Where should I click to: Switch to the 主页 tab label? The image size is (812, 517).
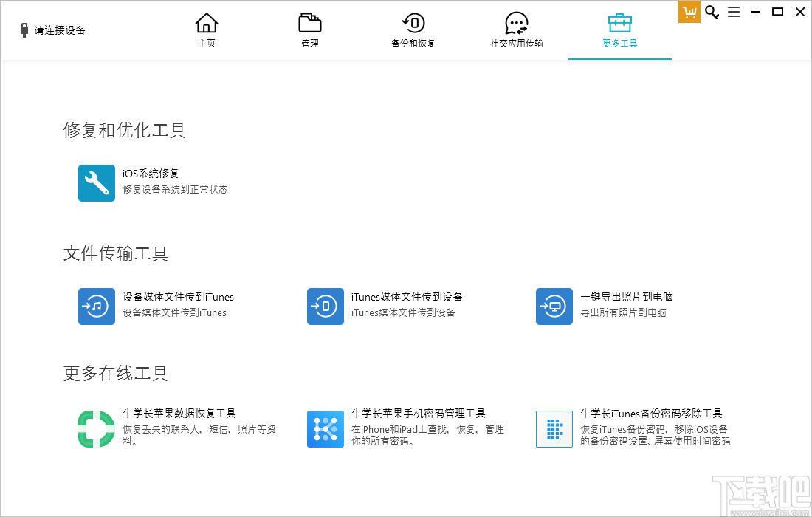(x=207, y=44)
